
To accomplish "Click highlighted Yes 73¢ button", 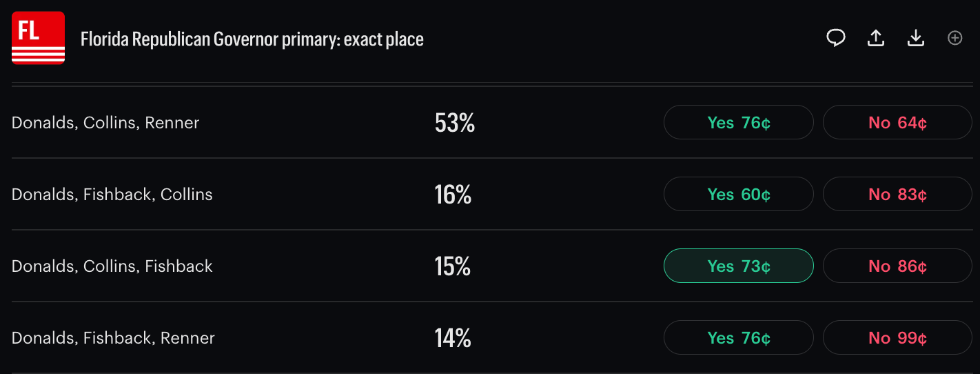I will (x=739, y=266).
